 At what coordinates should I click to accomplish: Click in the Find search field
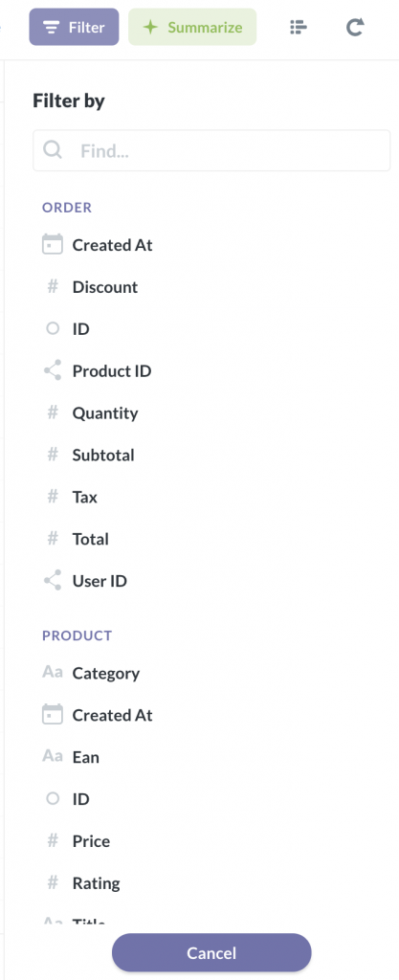pos(211,150)
